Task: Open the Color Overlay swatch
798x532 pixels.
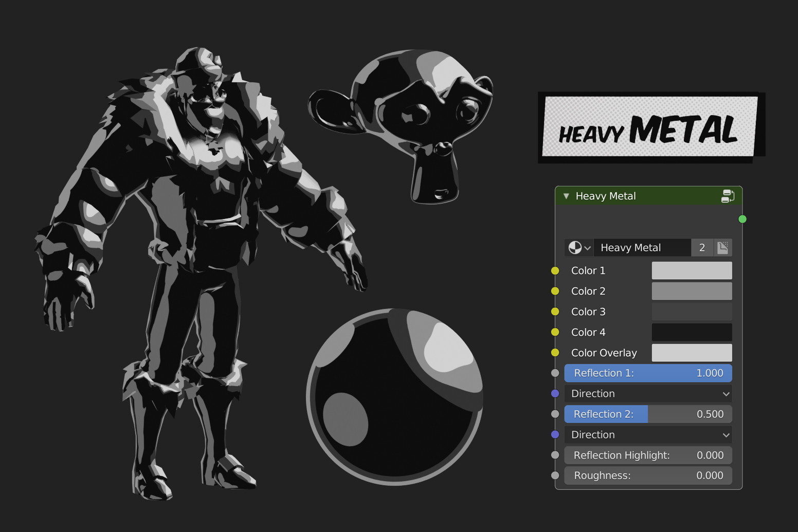Action: click(692, 353)
